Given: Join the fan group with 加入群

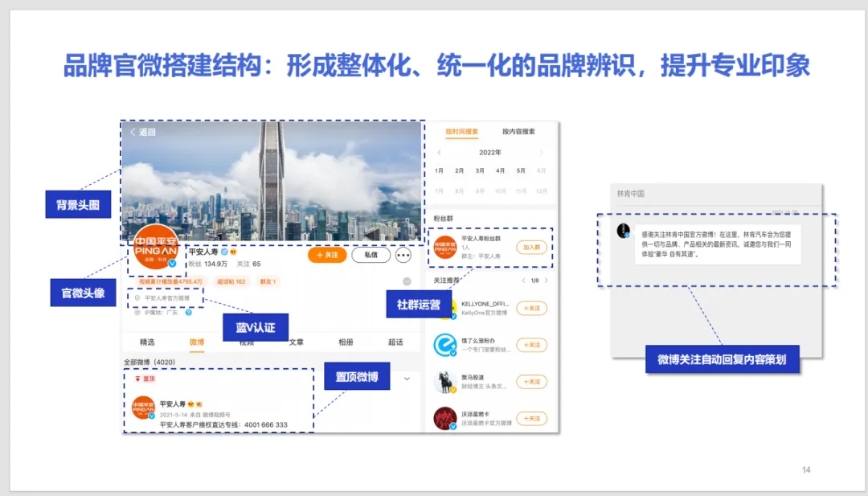Looking at the screenshot, I should [531, 248].
